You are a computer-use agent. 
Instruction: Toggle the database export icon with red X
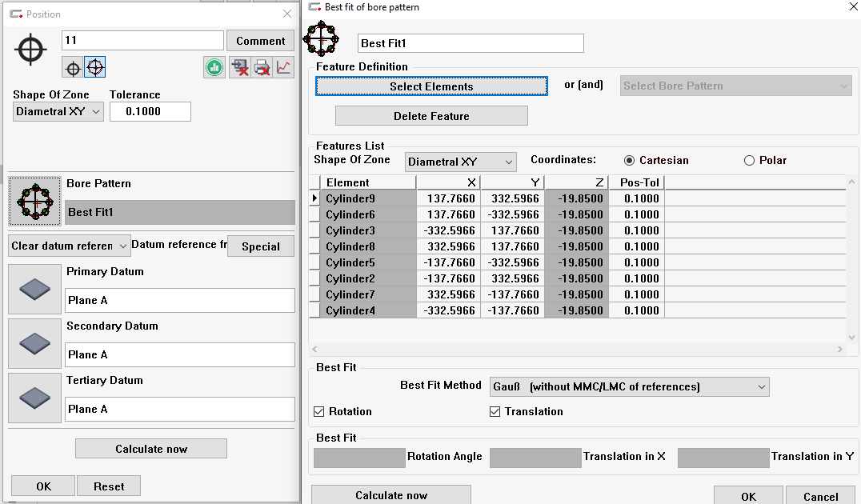point(239,68)
